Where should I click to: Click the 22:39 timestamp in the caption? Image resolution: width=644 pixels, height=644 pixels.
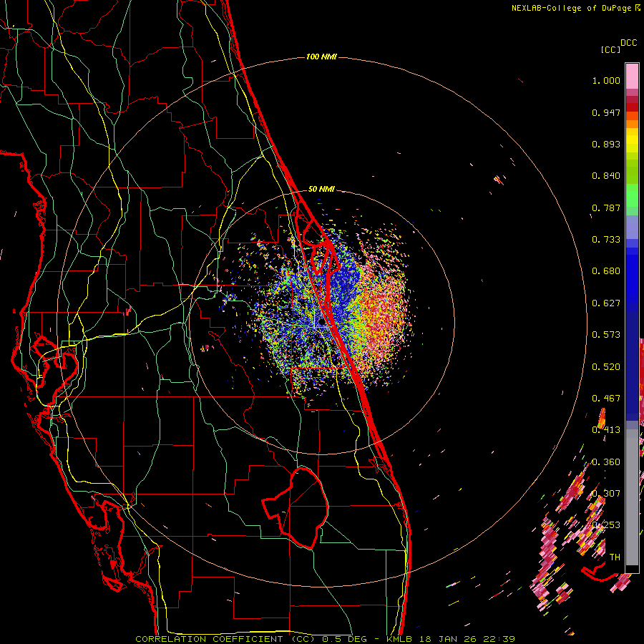click(x=498, y=639)
